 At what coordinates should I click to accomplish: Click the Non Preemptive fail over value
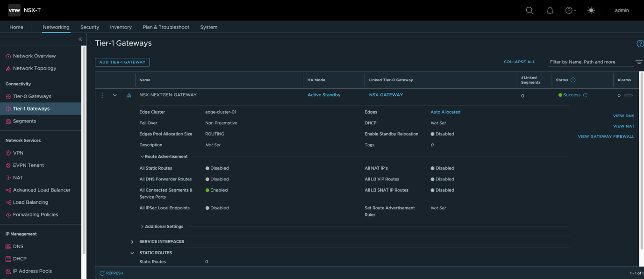pos(221,123)
